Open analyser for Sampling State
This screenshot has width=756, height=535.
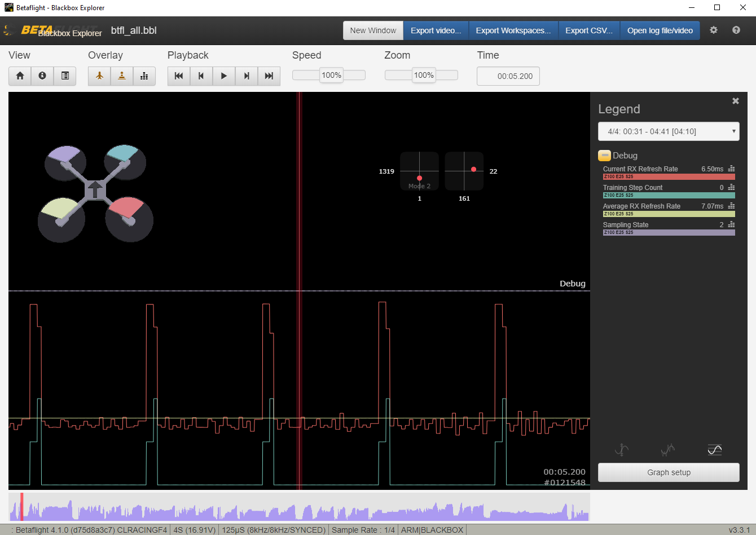point(731,224)
